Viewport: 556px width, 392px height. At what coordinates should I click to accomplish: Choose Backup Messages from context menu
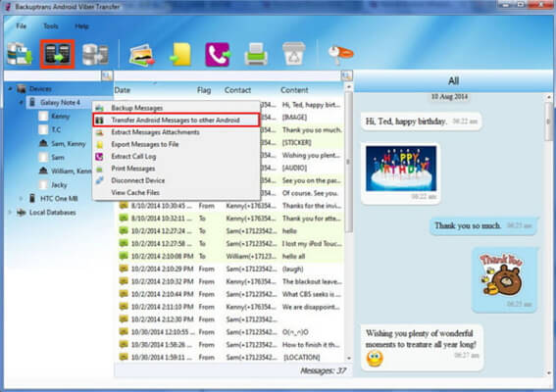tap(177, 108)
